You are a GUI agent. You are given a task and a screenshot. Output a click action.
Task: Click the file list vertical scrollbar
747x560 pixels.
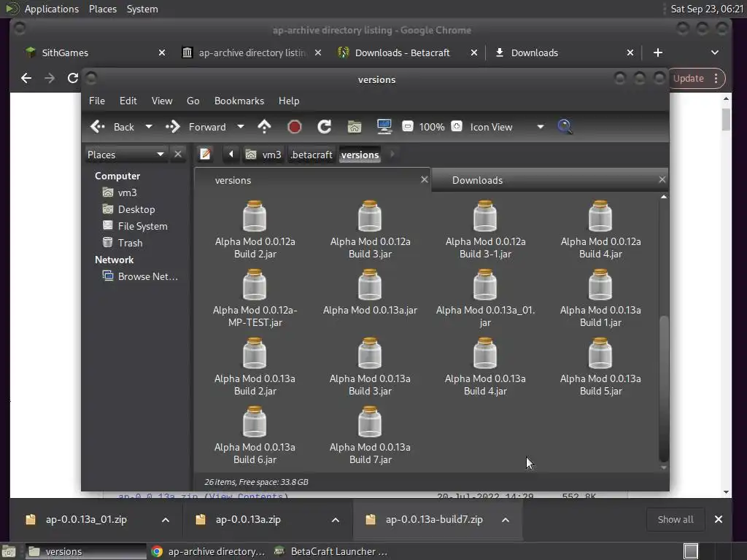(663, 386)
